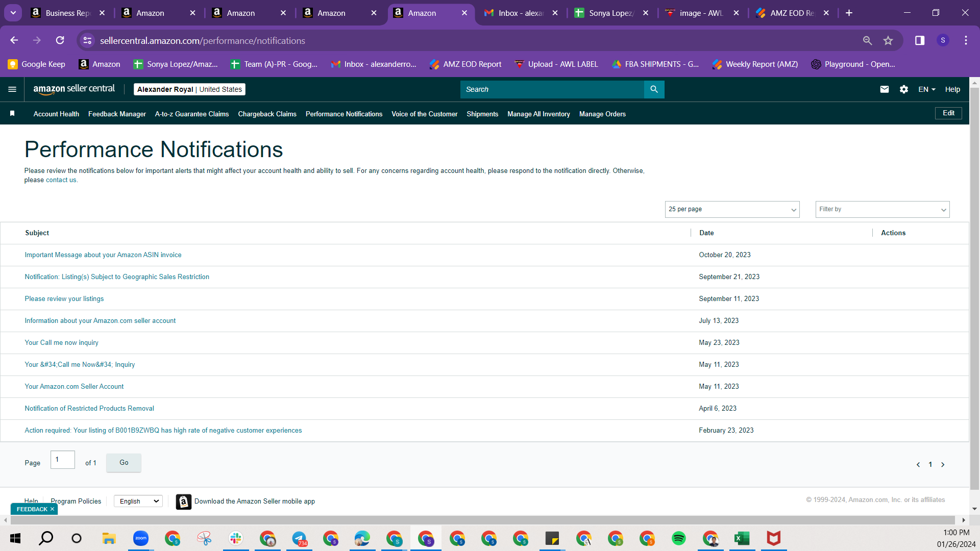Open Excel from the taskbar

742,538
